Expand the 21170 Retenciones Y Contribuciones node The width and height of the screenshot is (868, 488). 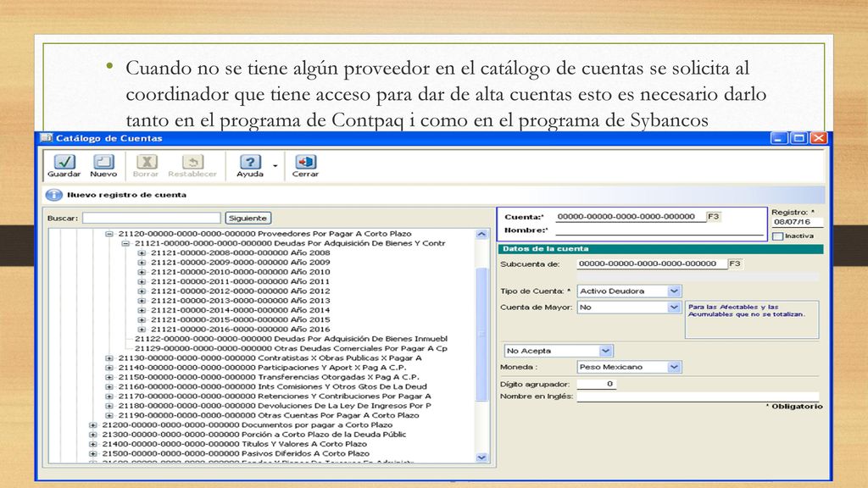(x=109, y=396)
